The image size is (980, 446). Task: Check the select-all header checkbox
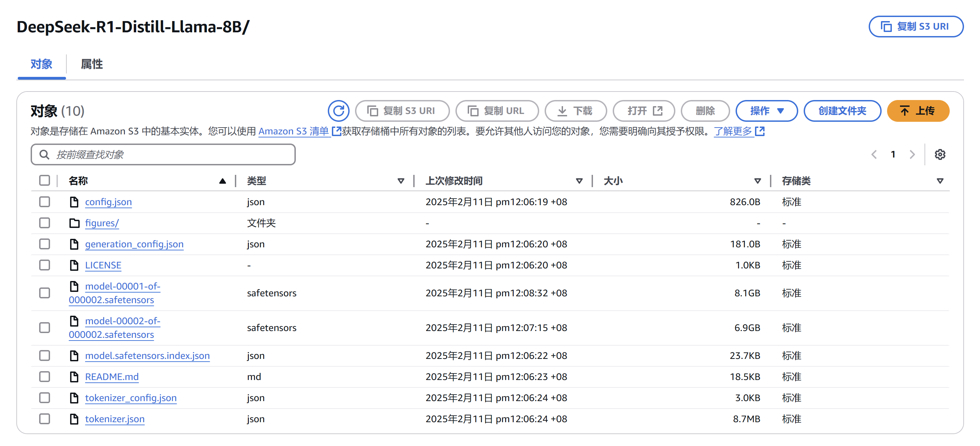(x=45, y=181)
